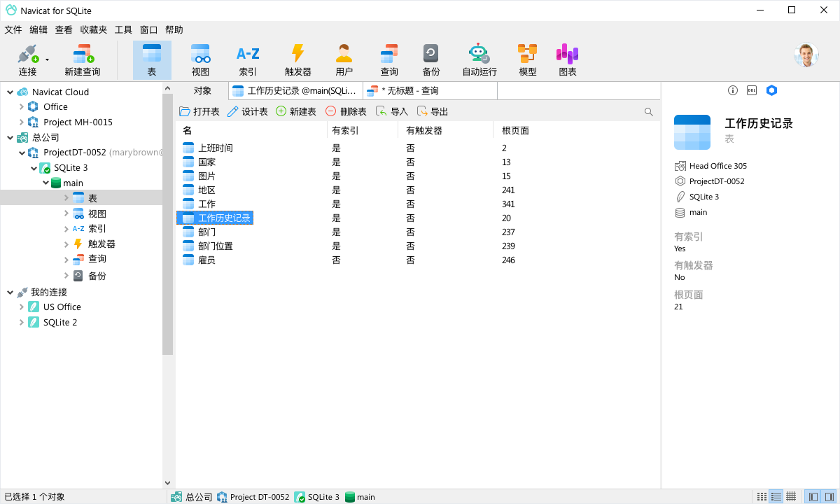The image size is (840, 504).
Task: Click the 删除表 button
Action: tap(346, 112)
